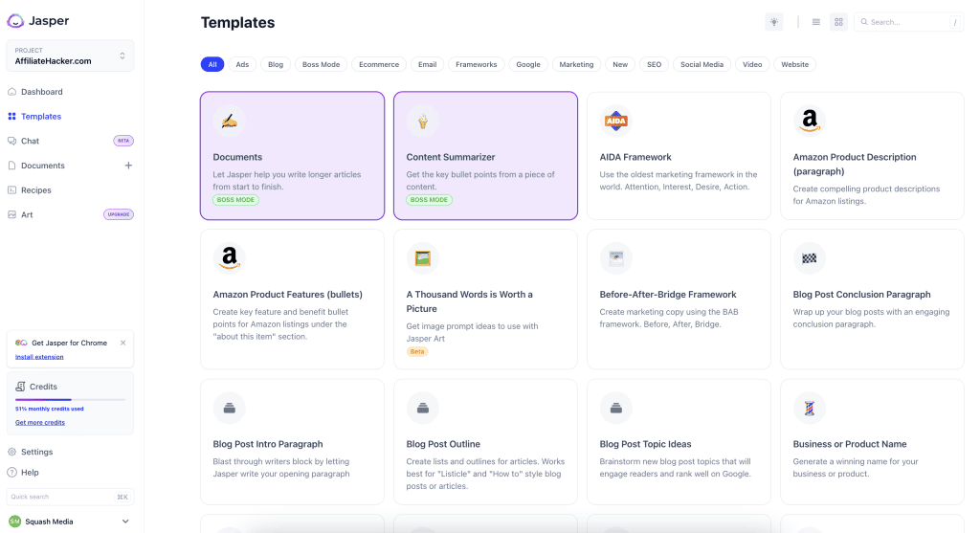The image size is (980, 533).
Task: Filter templates by Ecommerce
Action: pyautogui.click(x=379, y=64)
